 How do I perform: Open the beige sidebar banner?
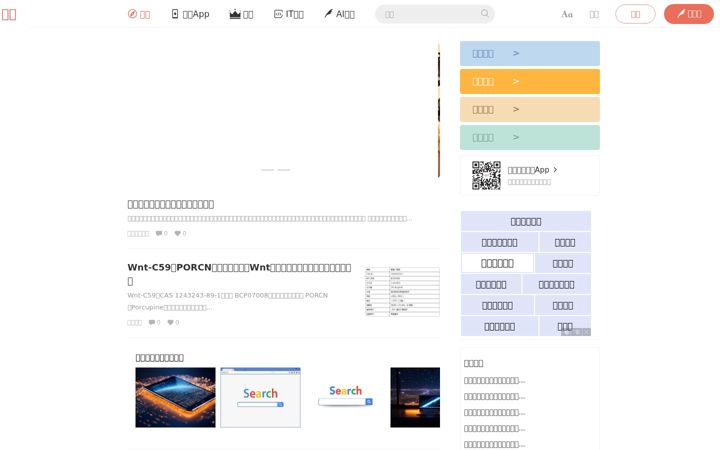[x=530, y=109]
